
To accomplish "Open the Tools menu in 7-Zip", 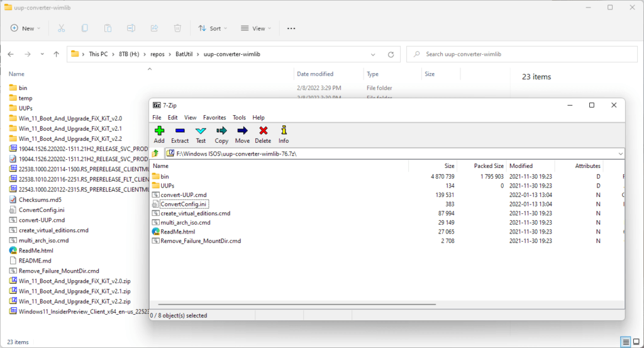I will [239, 118].
